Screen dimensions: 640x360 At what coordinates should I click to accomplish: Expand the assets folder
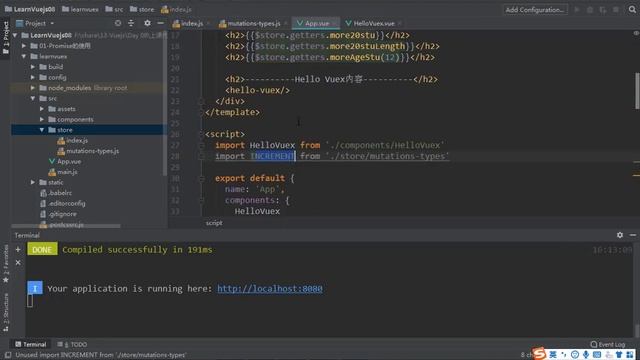(42, 109)
